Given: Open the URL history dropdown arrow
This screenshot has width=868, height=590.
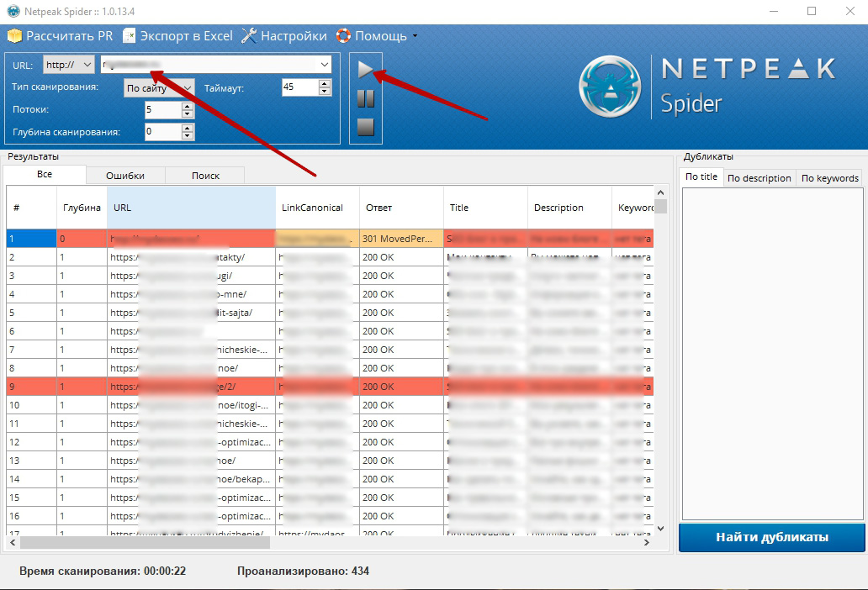Looking at the screenshot, I should pos(325,65).
